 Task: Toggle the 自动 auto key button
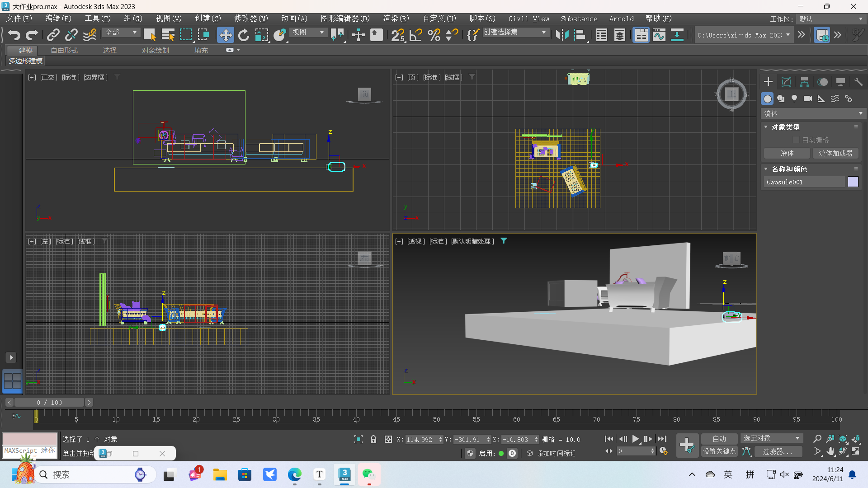[x=719, y=439]
